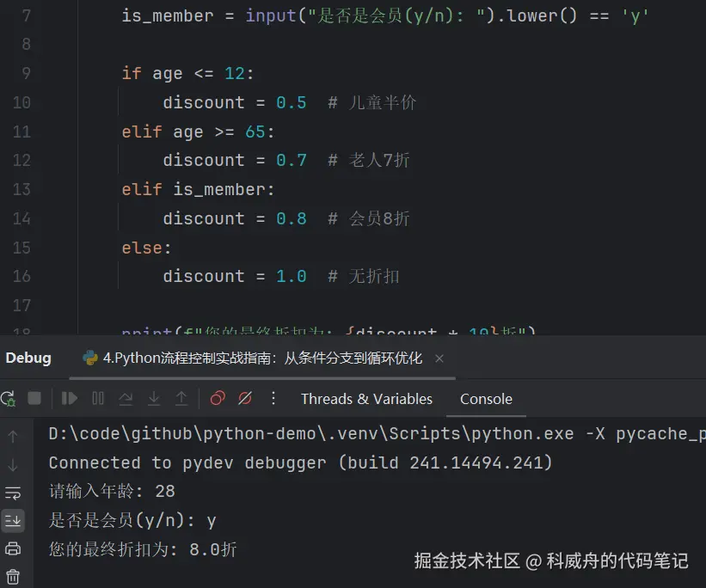This screenshot has height=588, width=706.
Task: Place cursor on 'discount = 0.8' line
Action: tap(235, 218)
